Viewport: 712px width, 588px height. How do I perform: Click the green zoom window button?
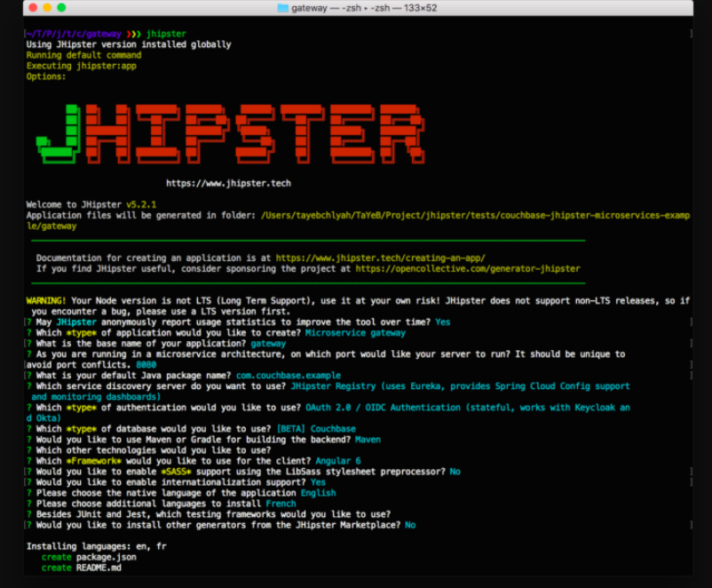coord(62,8)
